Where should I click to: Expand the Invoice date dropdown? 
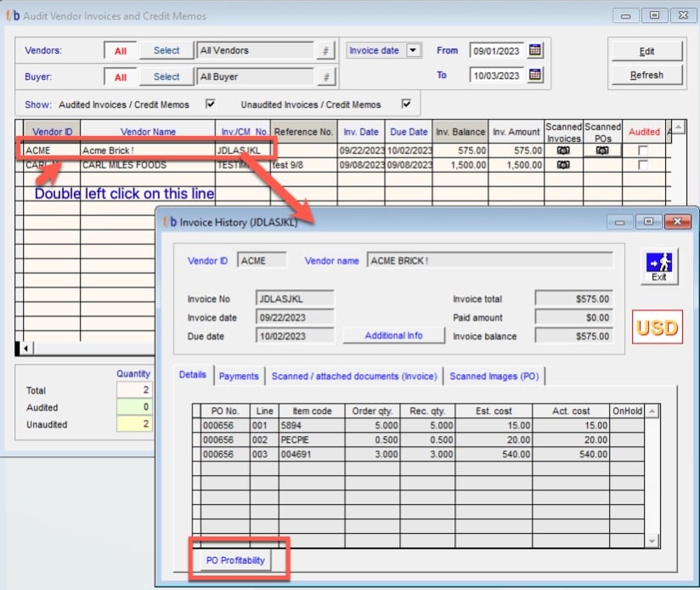413,51
